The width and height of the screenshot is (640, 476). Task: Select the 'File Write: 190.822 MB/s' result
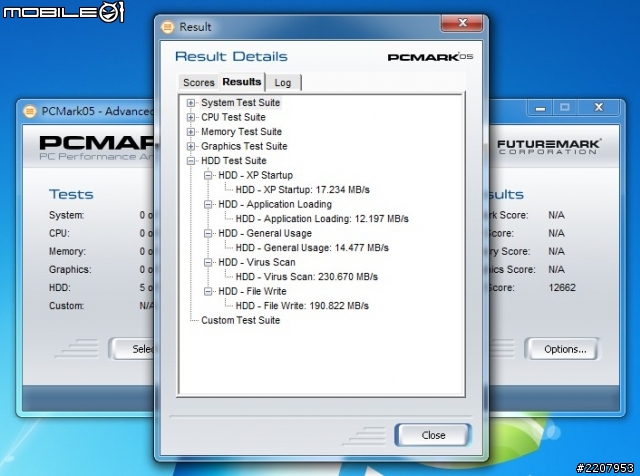pos(302,306)
